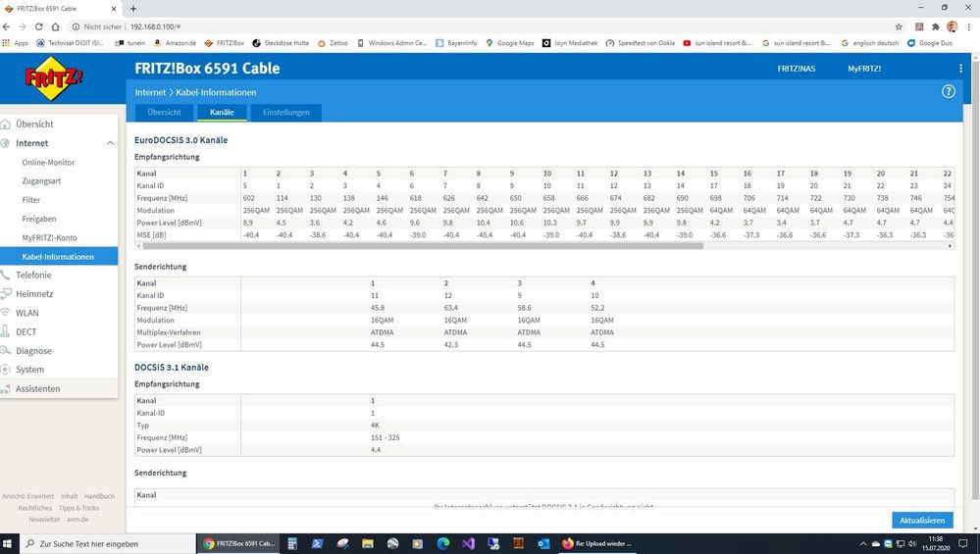Click the Handbuch footer link
Image resolution: width=980 pixels, height=554 pixels.
[99, 496]
